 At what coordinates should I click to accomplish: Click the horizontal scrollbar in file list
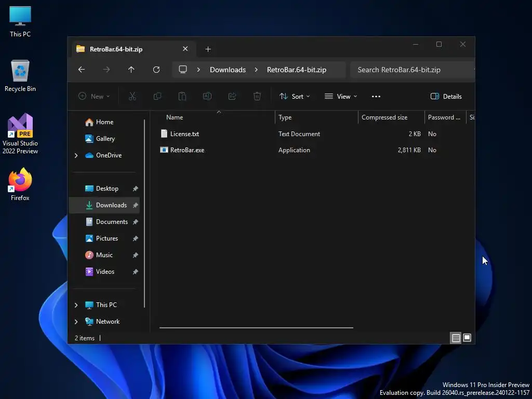click(x=256, y=328)
